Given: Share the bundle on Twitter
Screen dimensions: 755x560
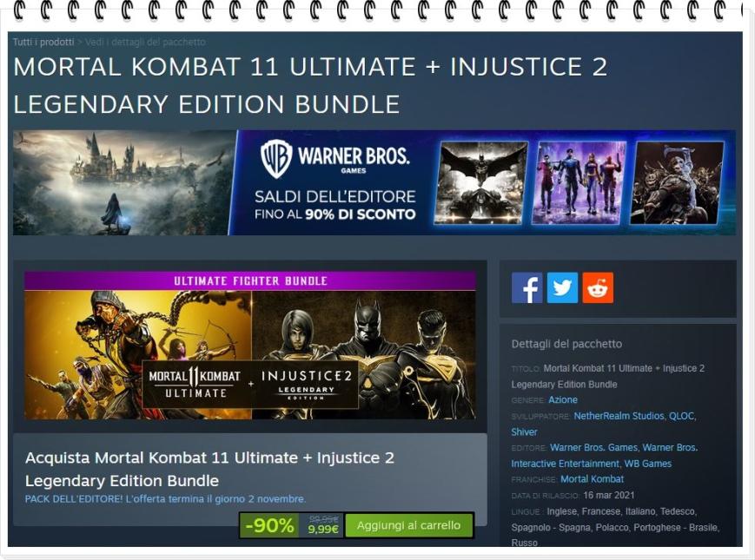Looking at the screenshot, I should pos(562,287).
